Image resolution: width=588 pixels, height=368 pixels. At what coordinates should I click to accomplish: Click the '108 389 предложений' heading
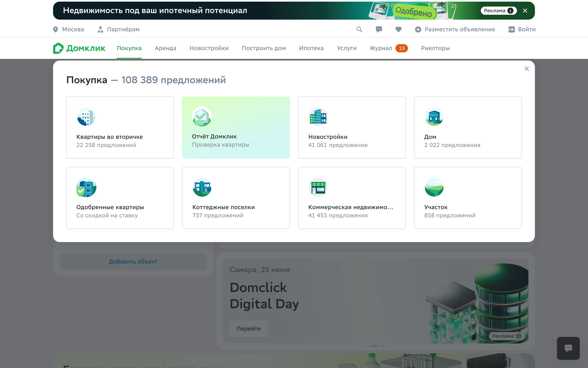pos(174,80)
